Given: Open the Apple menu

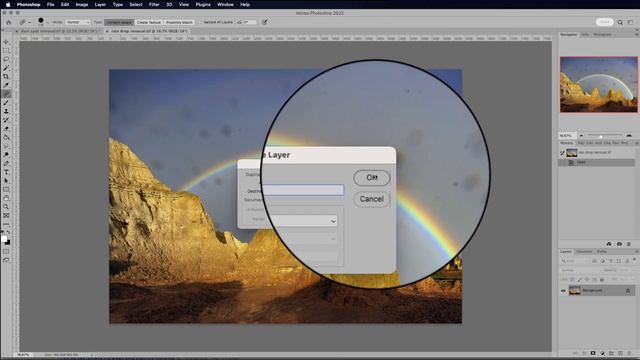Looking at the screenshot, I should [x=8, y=4].
